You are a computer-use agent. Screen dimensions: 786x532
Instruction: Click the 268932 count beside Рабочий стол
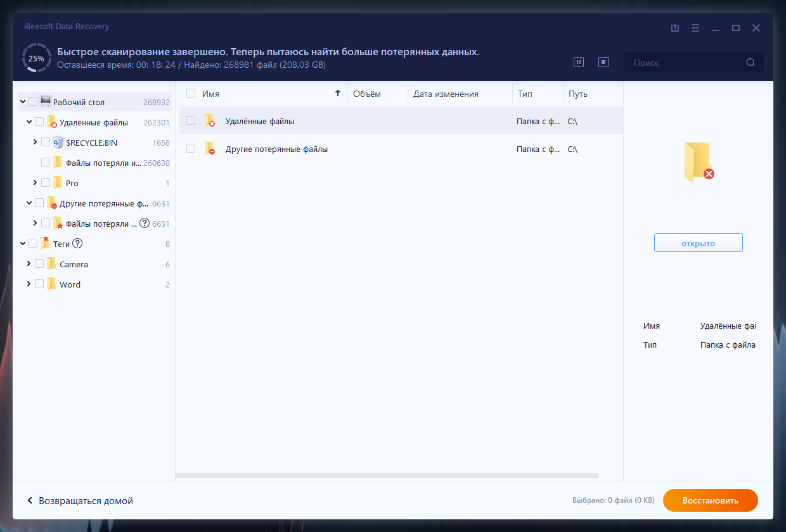157,102
